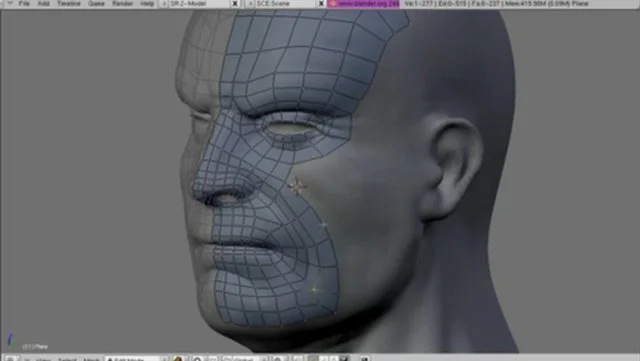Open the Add menu

[x=43, y=3]
